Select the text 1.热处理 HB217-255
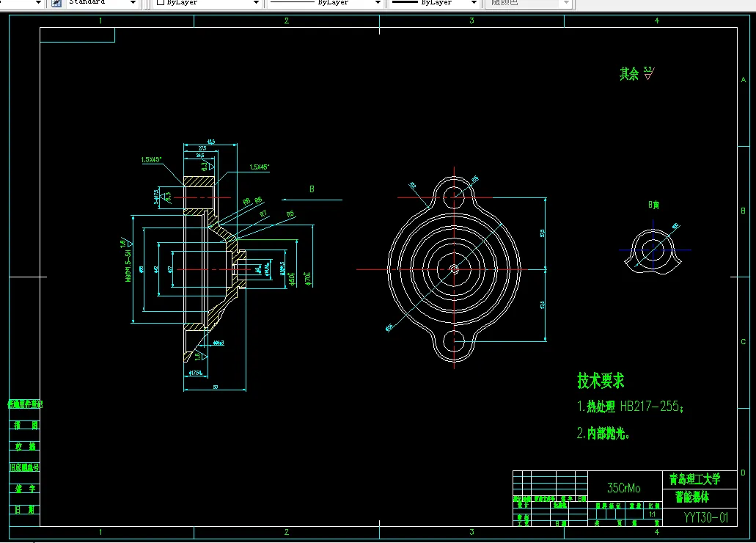The height and width of the screenshot is (543, 756). click(630, 407)
